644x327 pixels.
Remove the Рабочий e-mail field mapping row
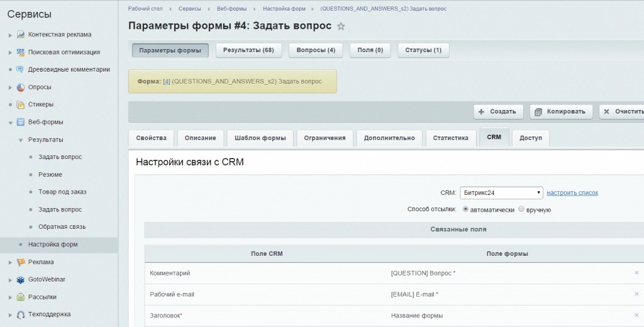pyautogui.click(x=636, y=294)
